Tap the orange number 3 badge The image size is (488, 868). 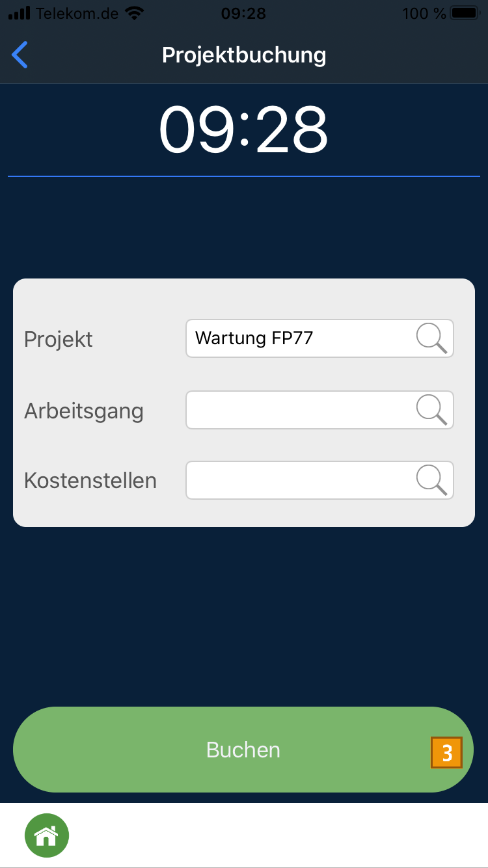pos(446,753)
